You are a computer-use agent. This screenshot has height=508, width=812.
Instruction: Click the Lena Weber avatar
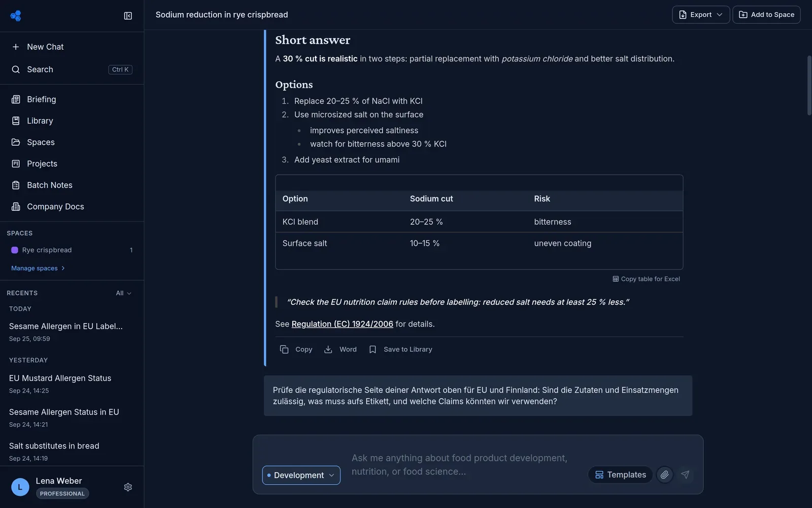(20, 487)
